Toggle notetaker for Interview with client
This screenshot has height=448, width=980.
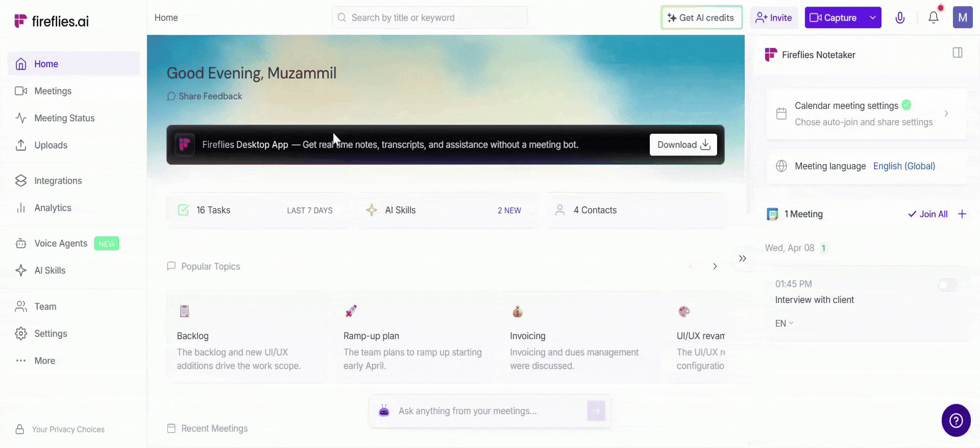(947, 285)
